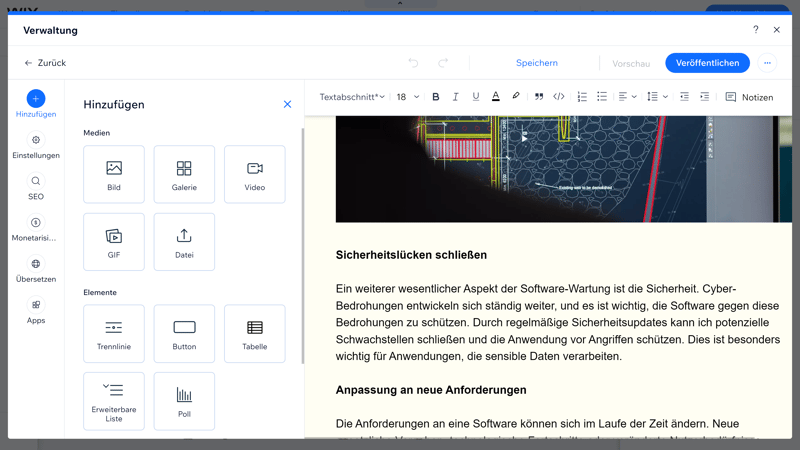Viewport: 800px width, 450px height.
Task: Insert a Tabelle element
Action: click(255, 334)
